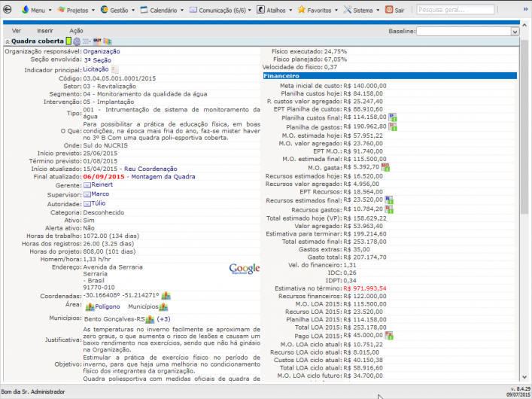Click the vertical page scrollbar
This screenshot has width=532, height=399.
(524, 151)
